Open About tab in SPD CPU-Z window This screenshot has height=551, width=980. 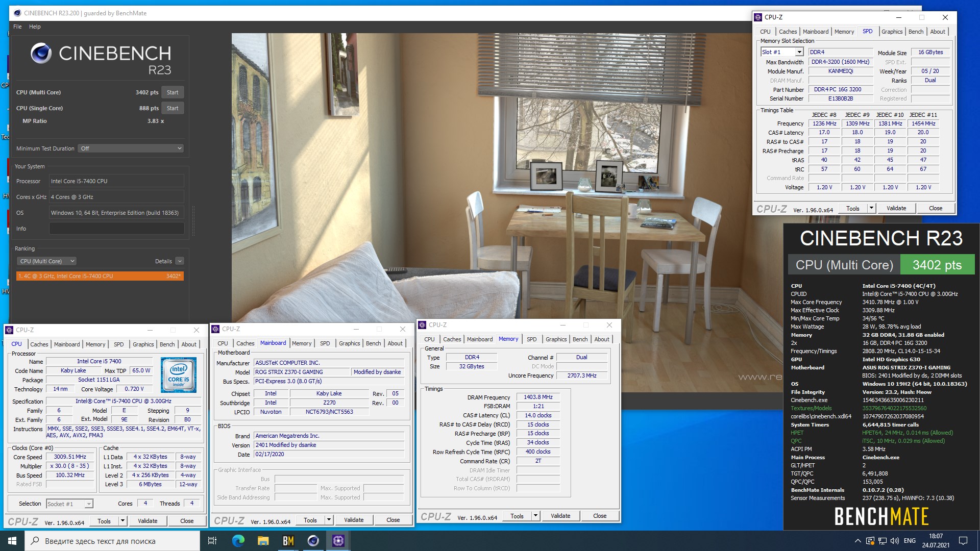(937, 32)
